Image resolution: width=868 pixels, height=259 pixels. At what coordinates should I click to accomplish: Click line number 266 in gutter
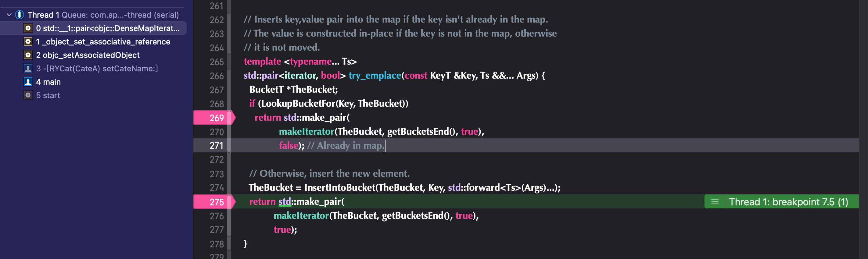click(x=216, y=76)
